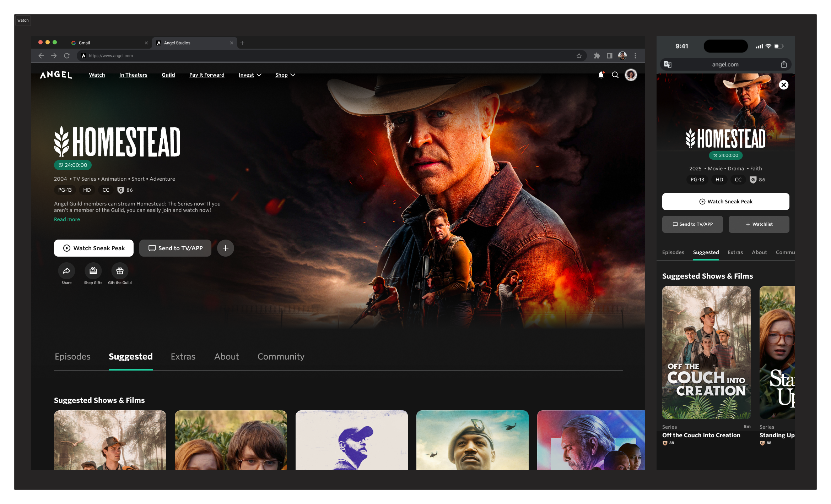Open the Off the Couch into Creation poster
Viewport: 831px width, 504px height.
706,352
